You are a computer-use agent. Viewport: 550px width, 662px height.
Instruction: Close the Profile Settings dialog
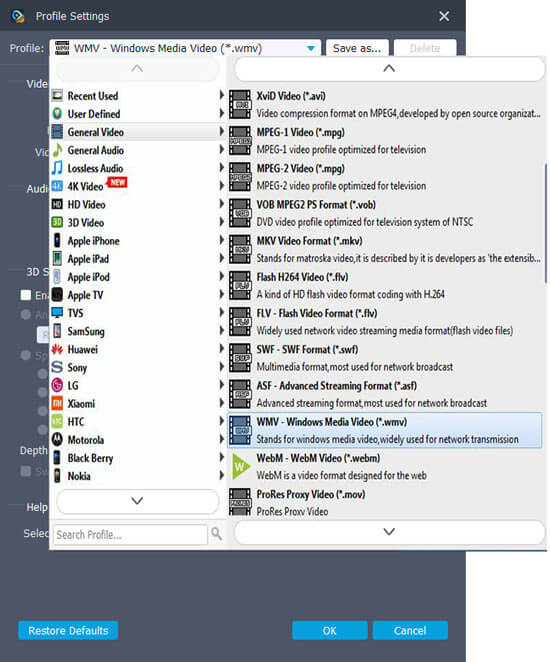click(x=444, y=16)
